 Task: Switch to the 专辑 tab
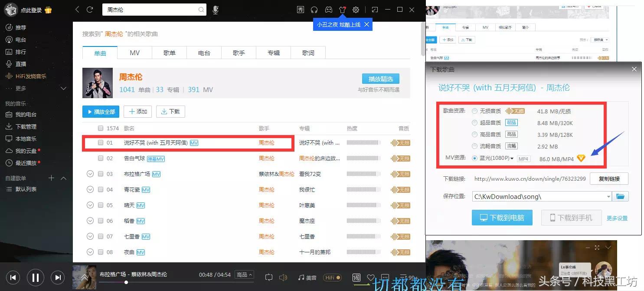273,52
